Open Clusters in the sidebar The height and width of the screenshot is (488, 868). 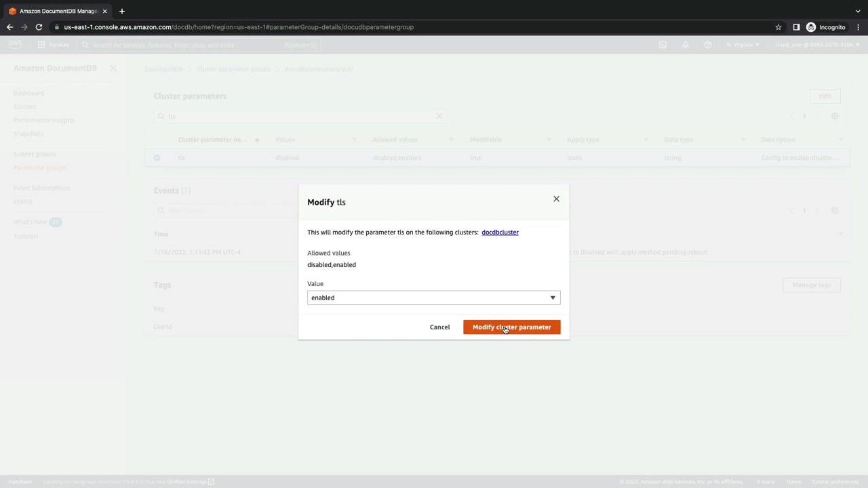click(25, 106)
